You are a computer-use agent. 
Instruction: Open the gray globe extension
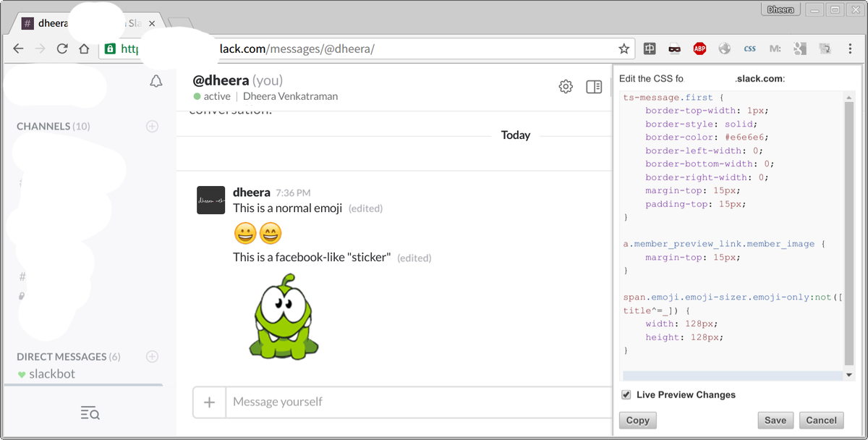click(x=724, y=49)
